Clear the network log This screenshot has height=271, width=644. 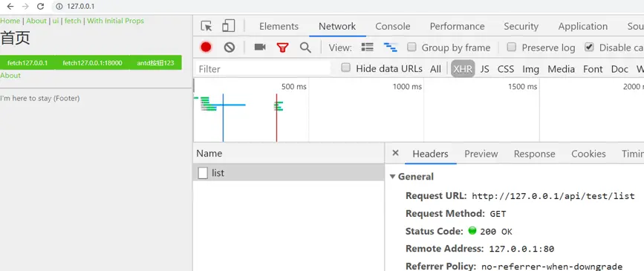tap(230, 48)
